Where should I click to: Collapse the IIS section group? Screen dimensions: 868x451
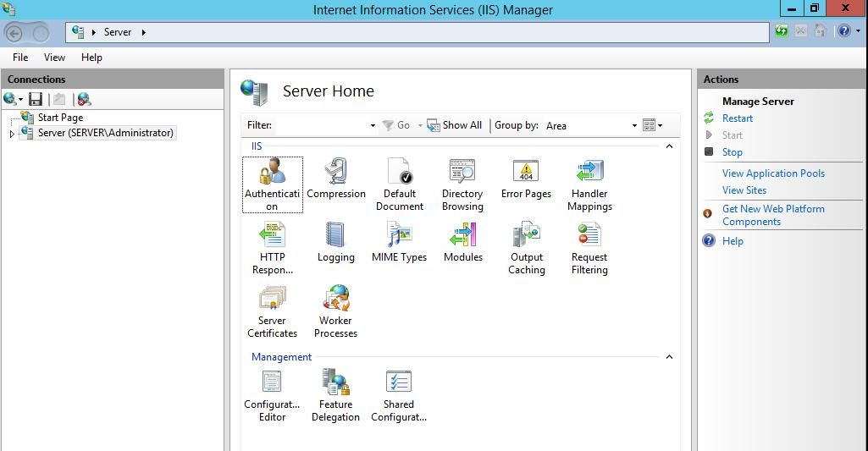669,146
